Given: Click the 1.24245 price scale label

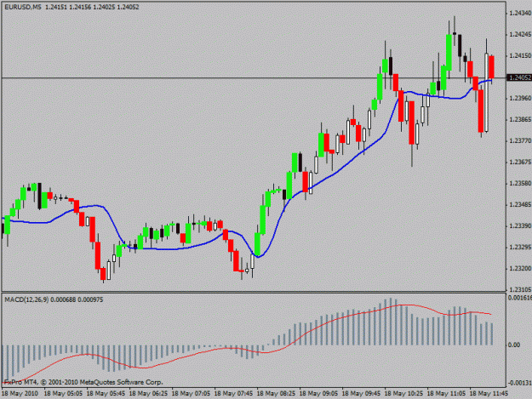Looking at the screenshot, I should tap(520, 34).
